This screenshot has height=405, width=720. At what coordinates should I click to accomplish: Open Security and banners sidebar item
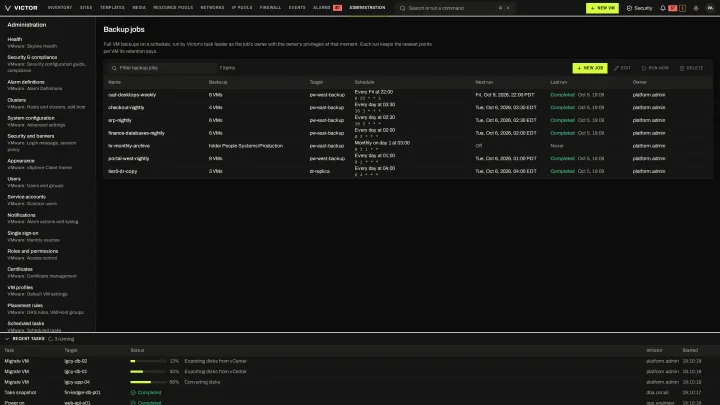47,143
